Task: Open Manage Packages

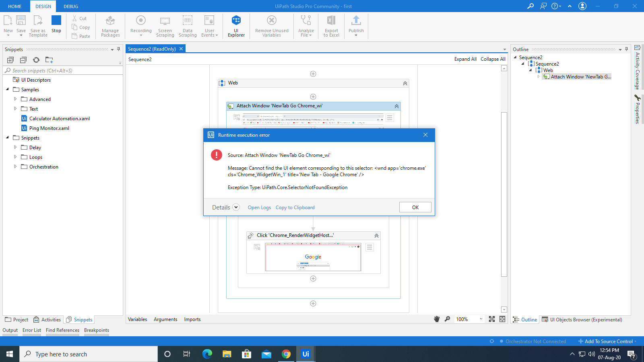Action: pos(110,26)
